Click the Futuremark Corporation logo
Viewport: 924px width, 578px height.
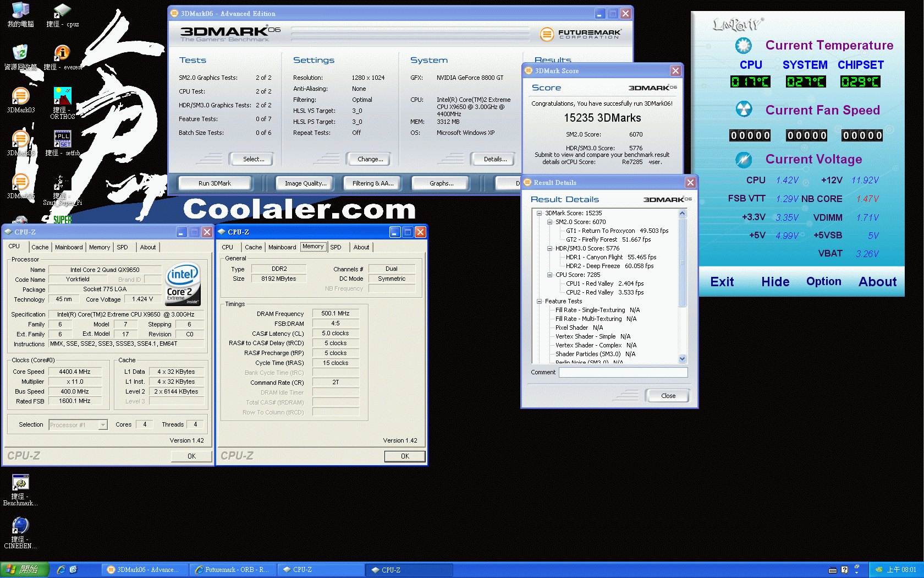click(x=580, y=34)
